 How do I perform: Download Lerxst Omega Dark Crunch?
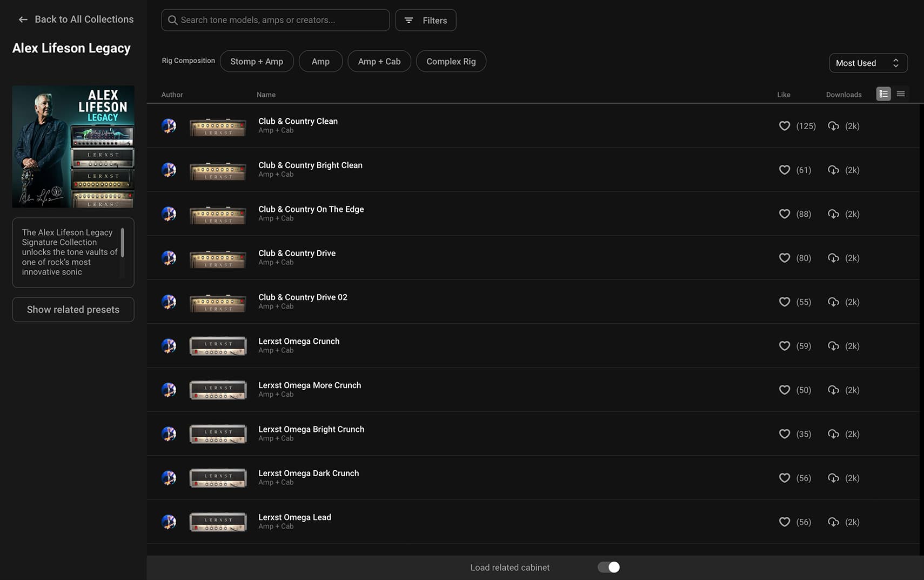pyautogui.click(x=834, y=478)
